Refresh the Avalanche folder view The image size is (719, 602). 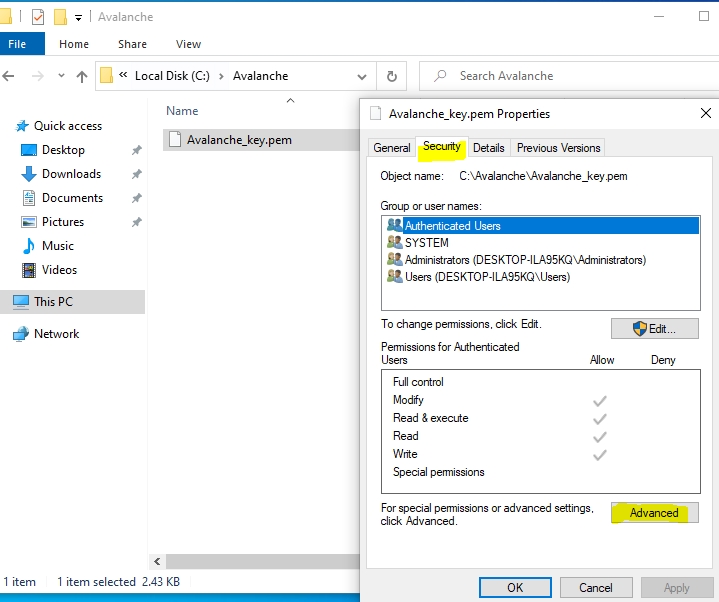click(391, 76)
